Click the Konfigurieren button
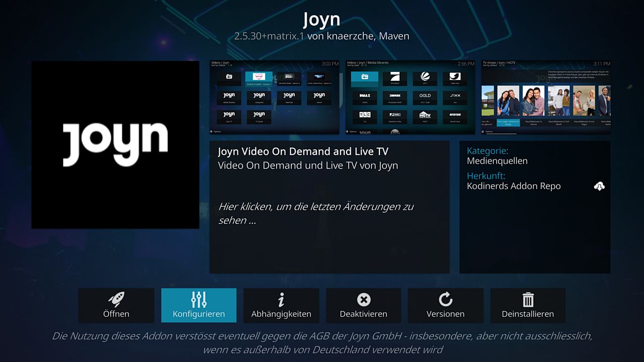 tap(199, 305)
